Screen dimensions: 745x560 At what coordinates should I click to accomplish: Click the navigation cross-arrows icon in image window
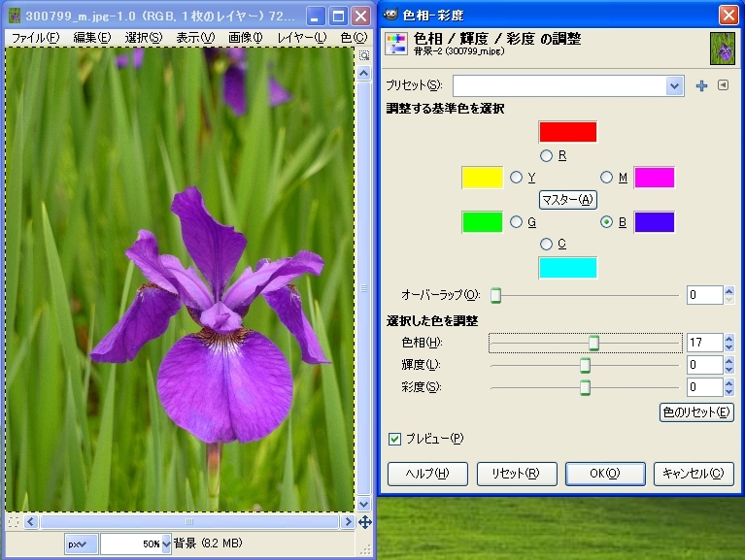pyautogui.click(x=364, y=522)
